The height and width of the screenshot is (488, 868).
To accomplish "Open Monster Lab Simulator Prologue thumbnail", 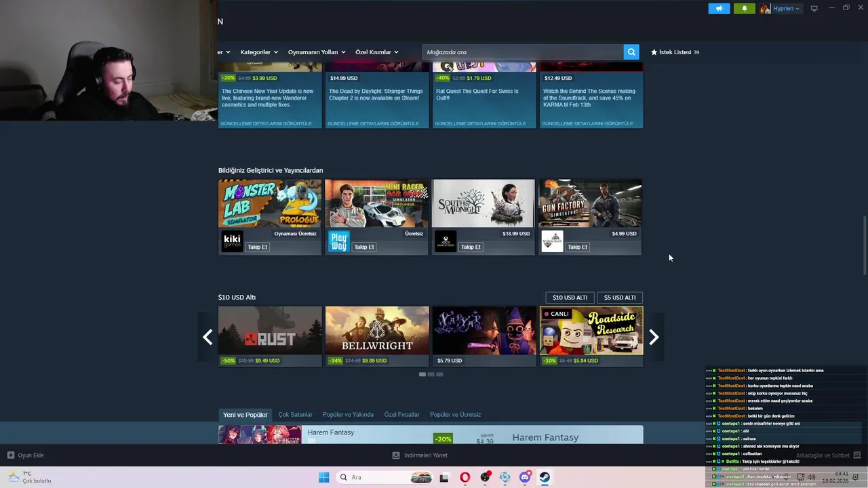I will click(x=270, y=203).
